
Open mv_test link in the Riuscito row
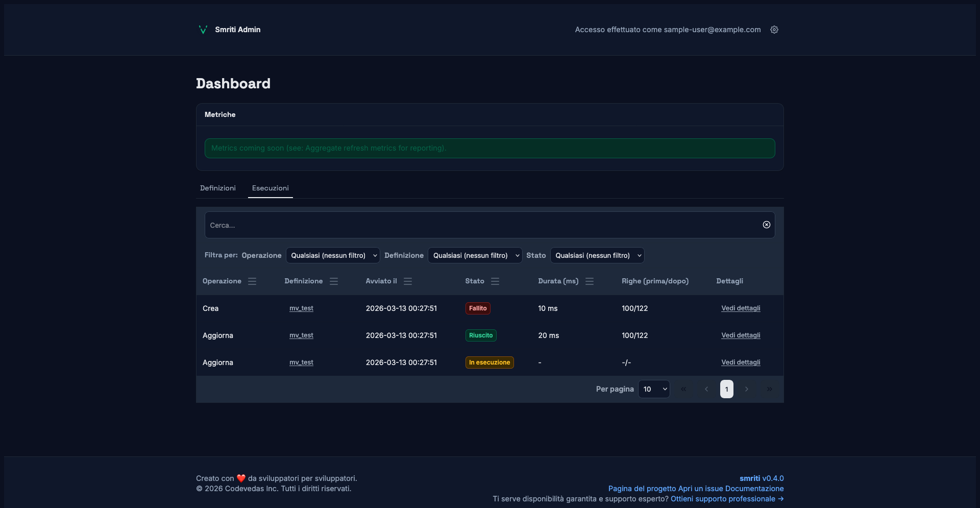301,335
